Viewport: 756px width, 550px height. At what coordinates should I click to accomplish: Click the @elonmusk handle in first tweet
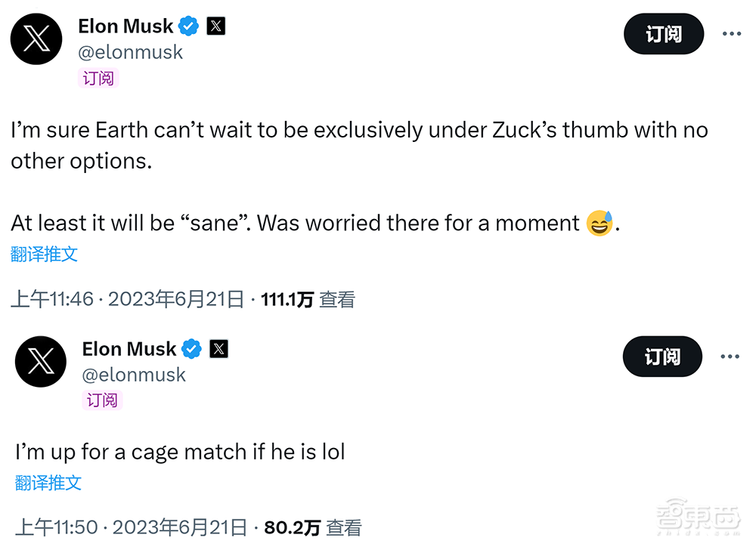(x=130, y=52)
